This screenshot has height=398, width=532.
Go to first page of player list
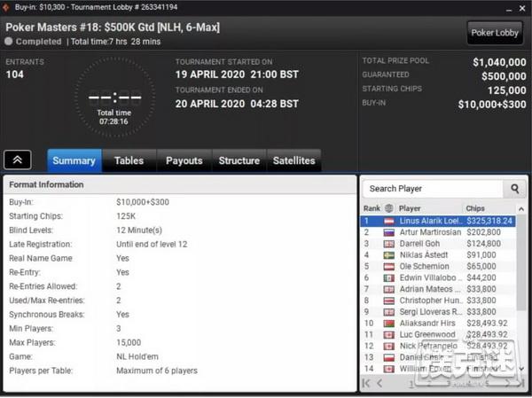[x=366, y=384]
